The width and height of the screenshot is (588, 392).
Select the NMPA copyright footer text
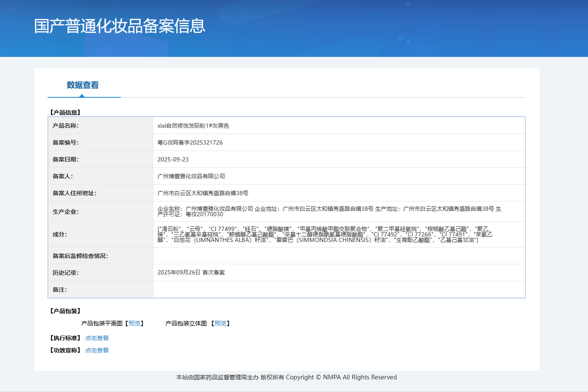coord(286,377)
